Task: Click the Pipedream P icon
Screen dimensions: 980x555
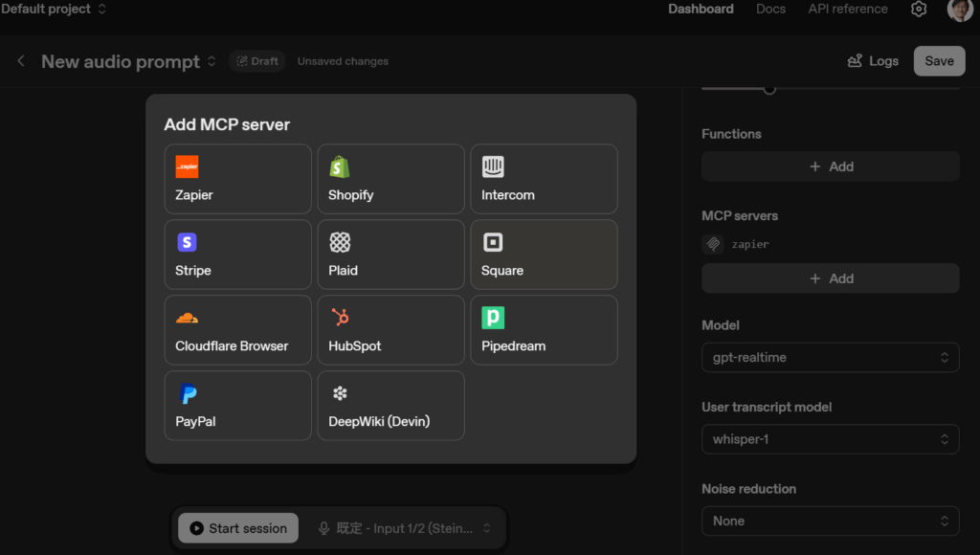Action: click(x=493, y=318)
